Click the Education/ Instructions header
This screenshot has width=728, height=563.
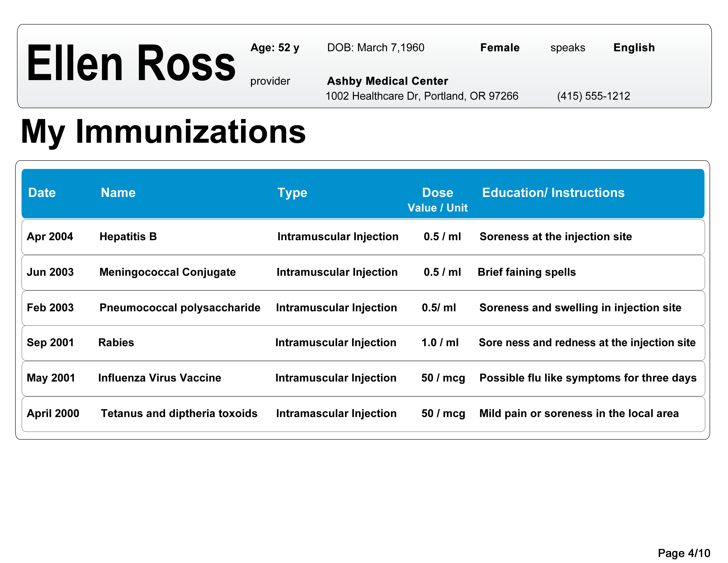553,193
